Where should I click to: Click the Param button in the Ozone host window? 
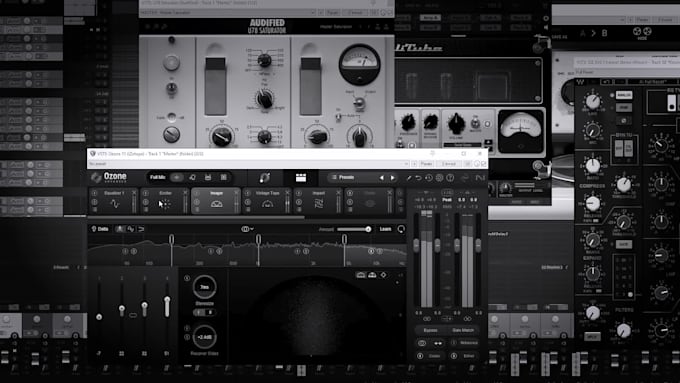(426, 164)
